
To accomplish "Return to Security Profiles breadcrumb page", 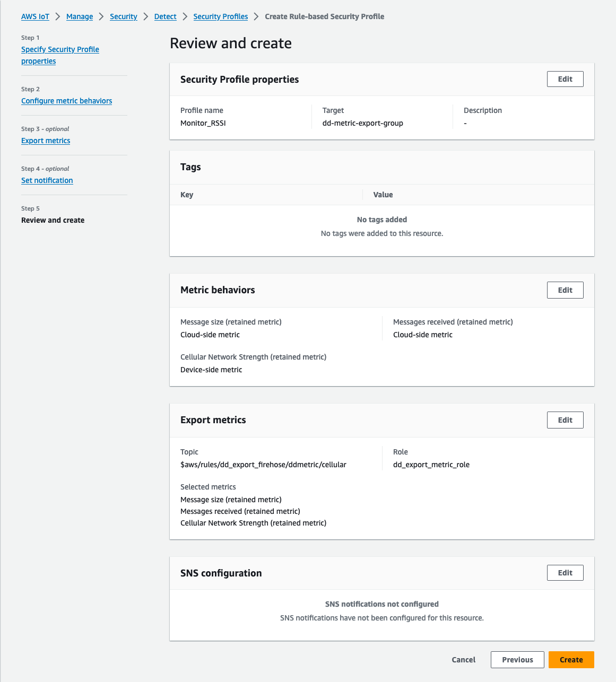I will click(x=221, y=16).
